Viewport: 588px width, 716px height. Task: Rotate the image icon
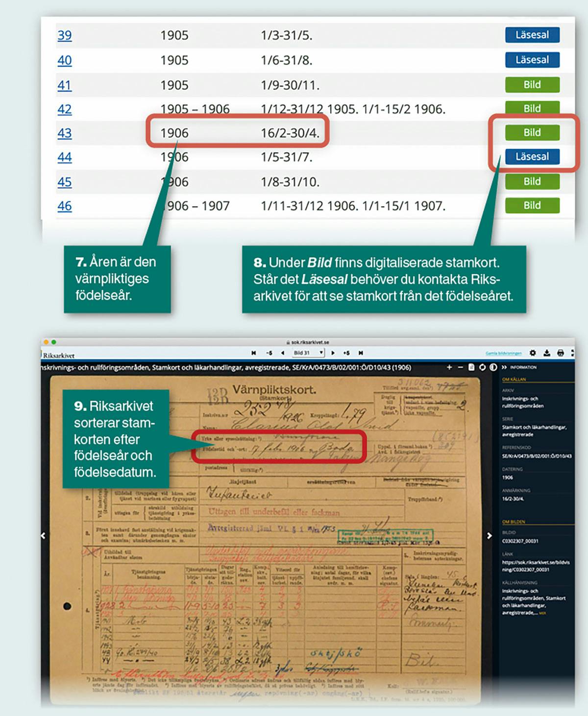coord(482,367)
